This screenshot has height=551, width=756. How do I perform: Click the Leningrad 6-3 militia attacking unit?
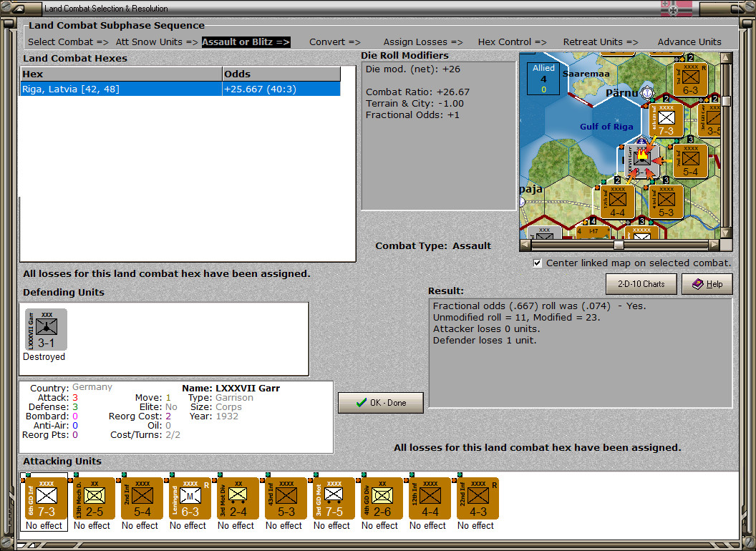tap(190, 498)
